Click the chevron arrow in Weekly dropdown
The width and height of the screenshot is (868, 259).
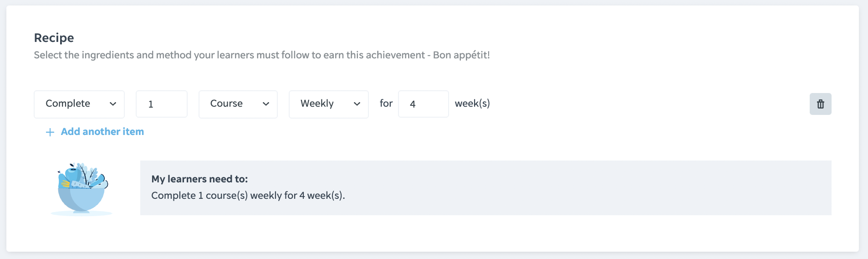pyautogui.click(x=357, y=104)
